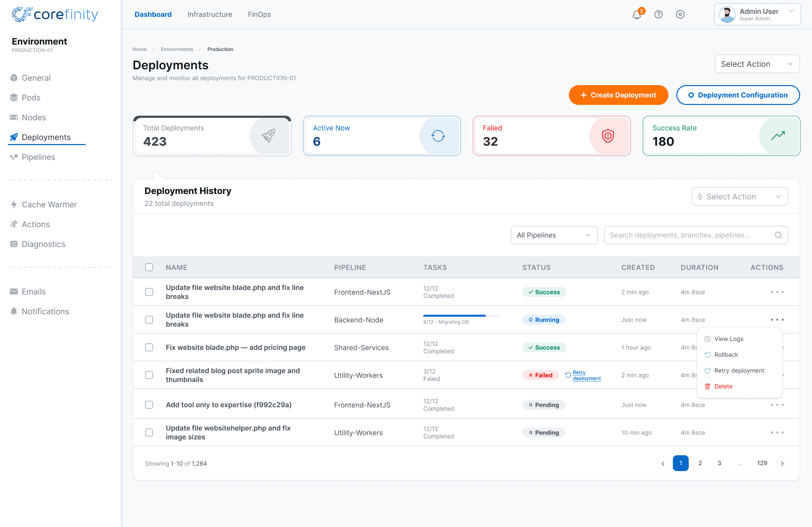The image size is (812, 527).
Task: Click the shield icon on Failed card
Action: (608, 136)
